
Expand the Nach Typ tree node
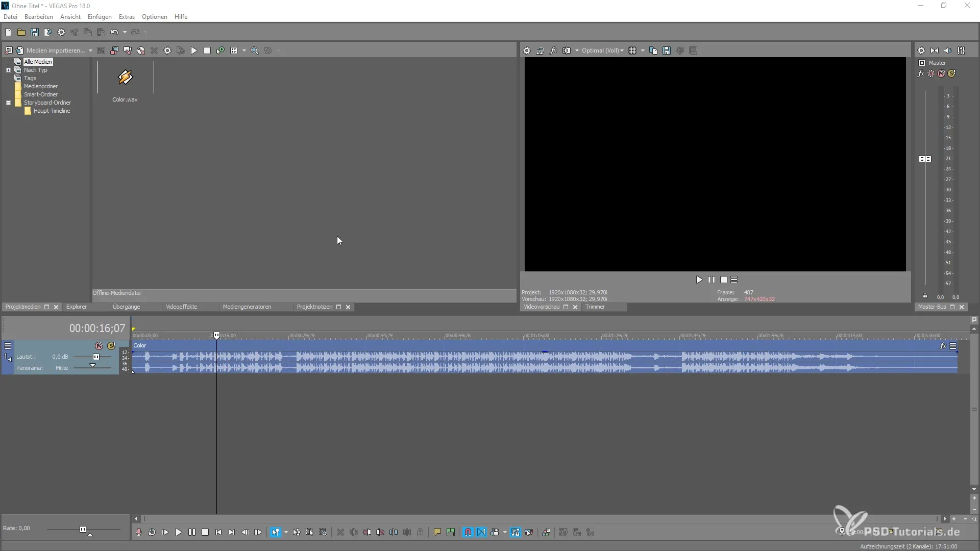[8, 70]
